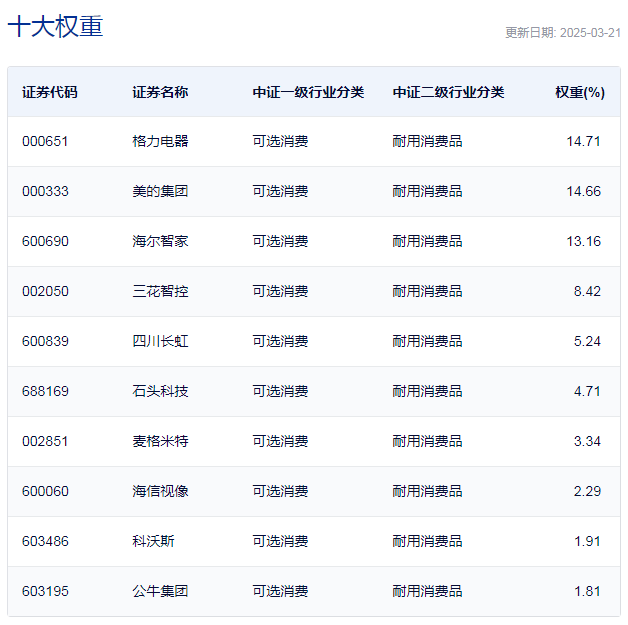
Task: Select stock name 海尔智家
Action: pos(160,241)
